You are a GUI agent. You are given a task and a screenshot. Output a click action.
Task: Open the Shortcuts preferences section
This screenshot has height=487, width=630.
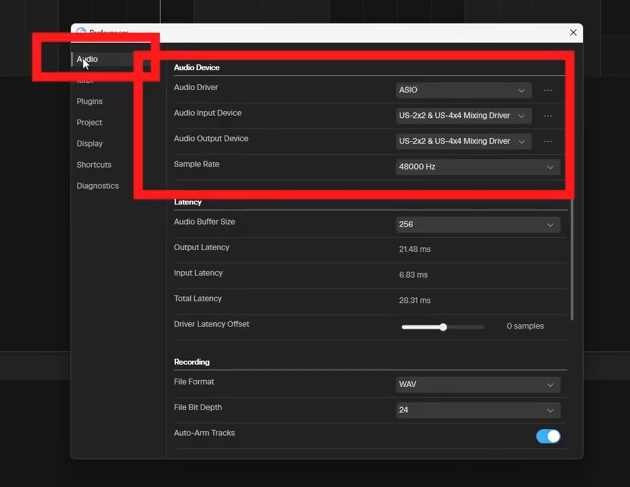94,164
